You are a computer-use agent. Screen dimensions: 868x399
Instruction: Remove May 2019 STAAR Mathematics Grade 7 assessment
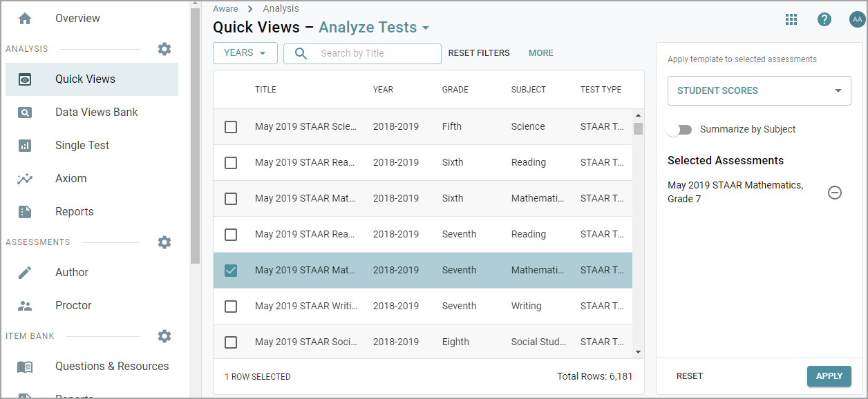[835, 193]
